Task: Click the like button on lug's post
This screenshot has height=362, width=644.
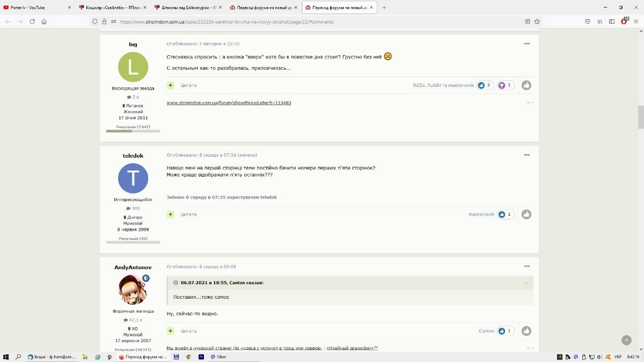Action: [526, 85]
